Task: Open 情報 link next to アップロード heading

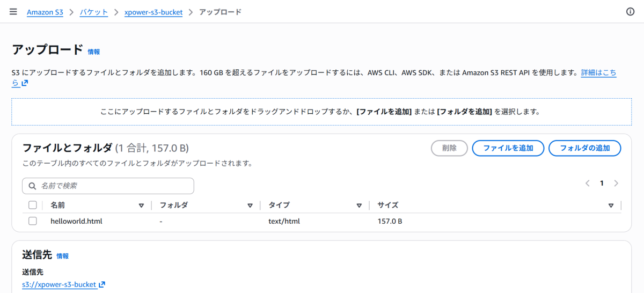Action: [x=94, y=52]
